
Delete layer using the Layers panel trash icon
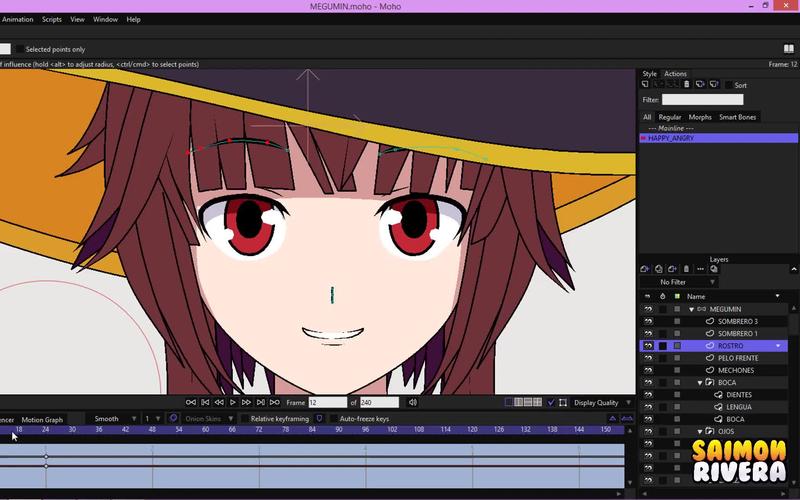click(685, 269)
